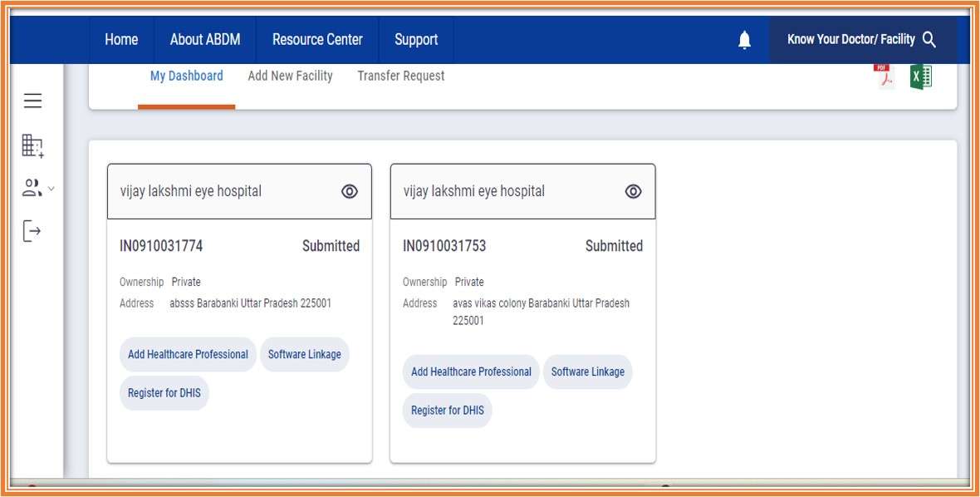Screen dimensions: 980x497
Task: Click the user profile icon in the sidebar
Action: tap(31, 189)
